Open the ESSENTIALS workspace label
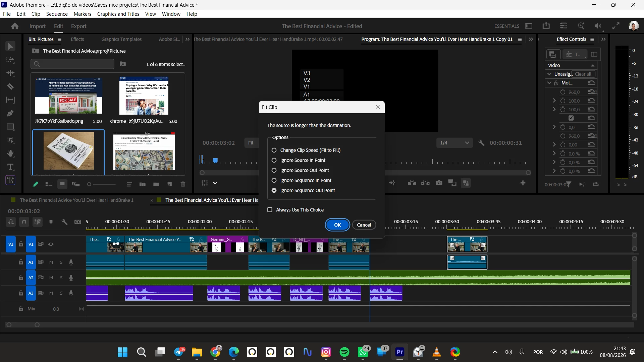This screenshot has width=644, height=362. pos(506,26)
